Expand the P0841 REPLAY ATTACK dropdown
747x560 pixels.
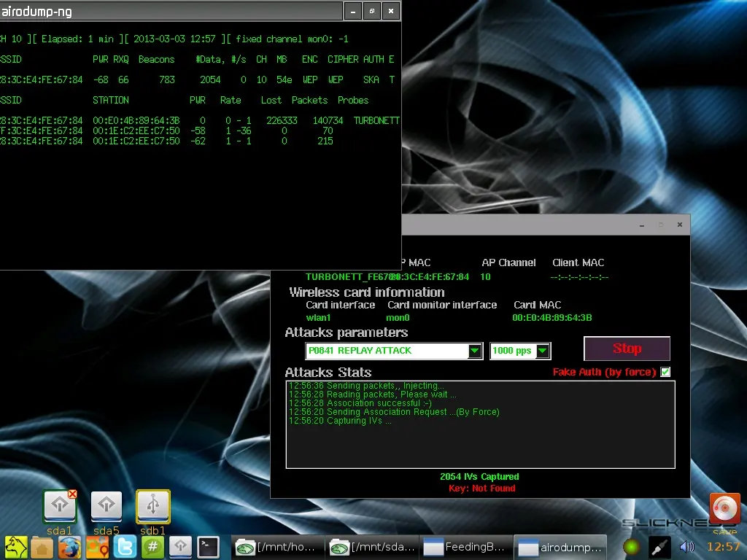tap(474, 351)
